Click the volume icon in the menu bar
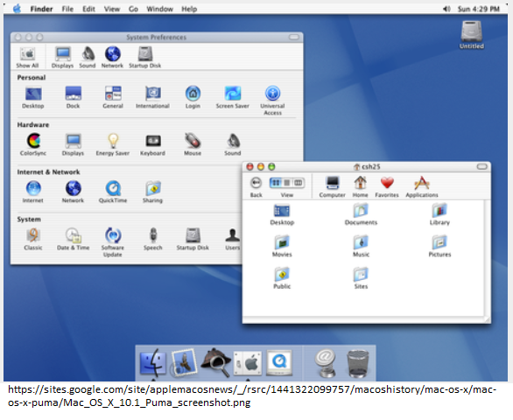Viewport: 513px width, 420px height. point(447,9)
